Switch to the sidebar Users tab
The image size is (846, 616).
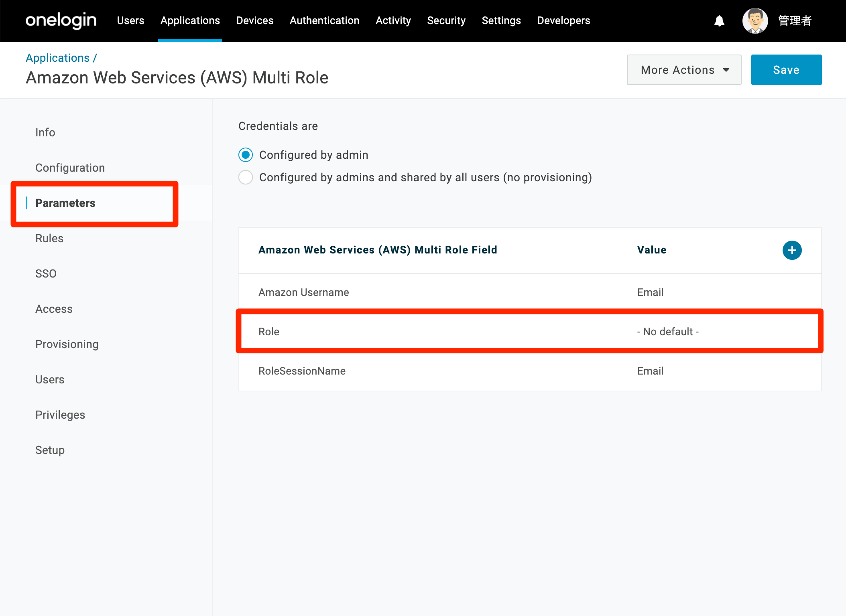coord(50,379)
